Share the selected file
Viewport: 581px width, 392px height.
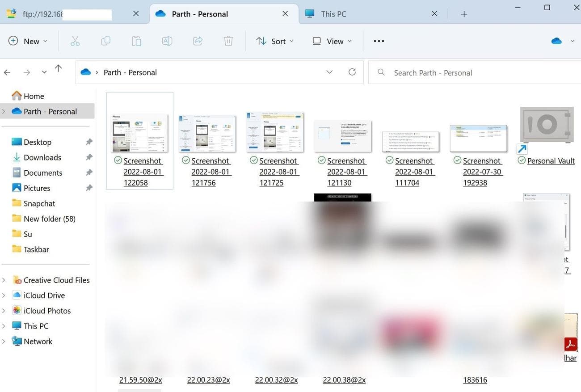(x=198, y=41)
